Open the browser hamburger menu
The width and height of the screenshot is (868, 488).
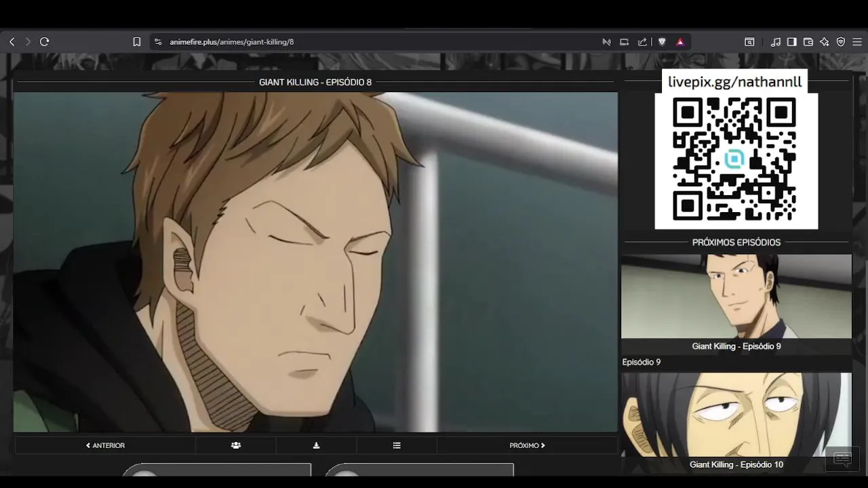(857, 42)
